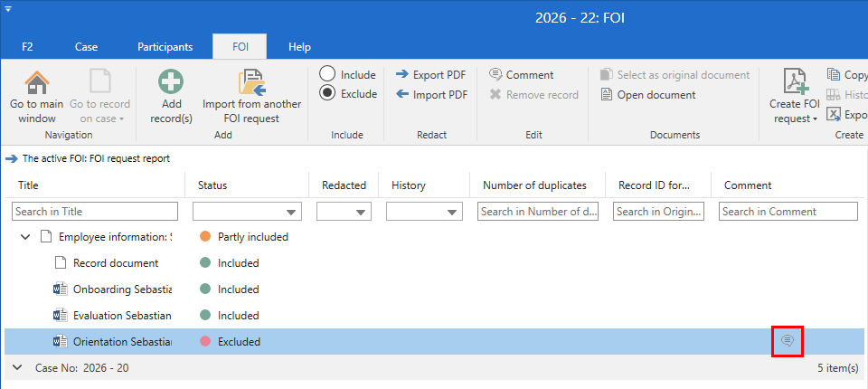This screenshot has width=868, height=389.
Task: Click the Excel export icon in the Create group
Action: pyautogui.click(x=833, y=114)
